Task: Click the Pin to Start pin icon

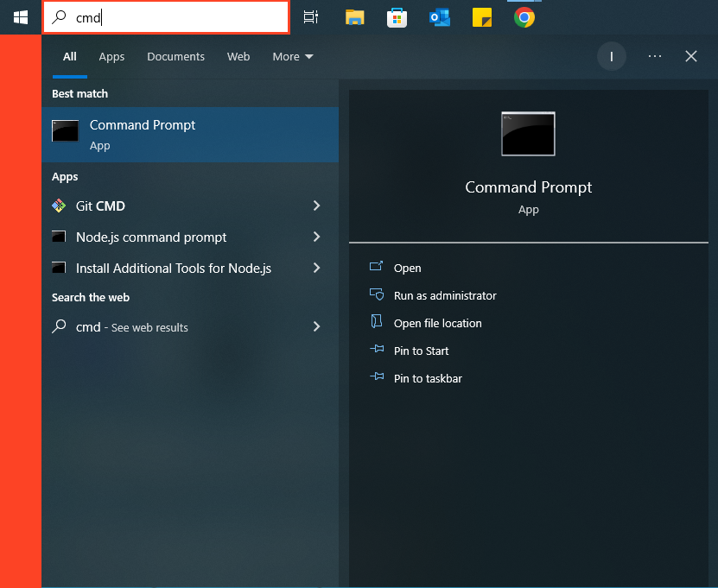Action: pyautogui.click(x=377, y=349)
